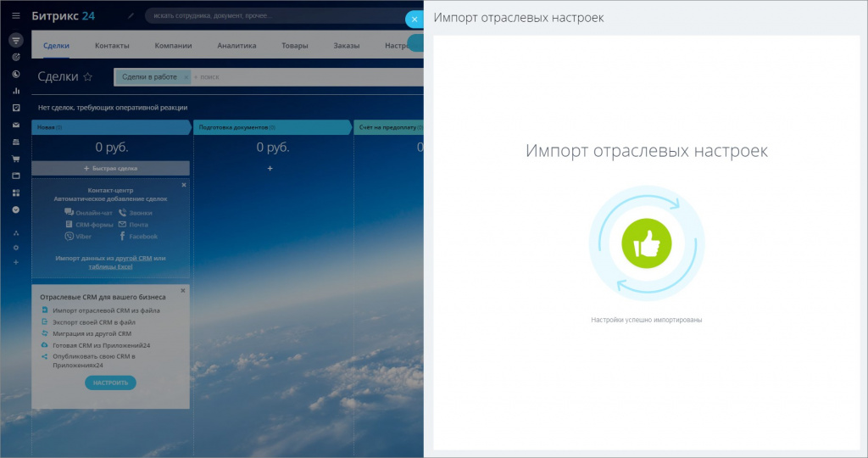Screen dimensions: 868x458
Task: Click Настройки успешно импортированы text
Action: 647,320
